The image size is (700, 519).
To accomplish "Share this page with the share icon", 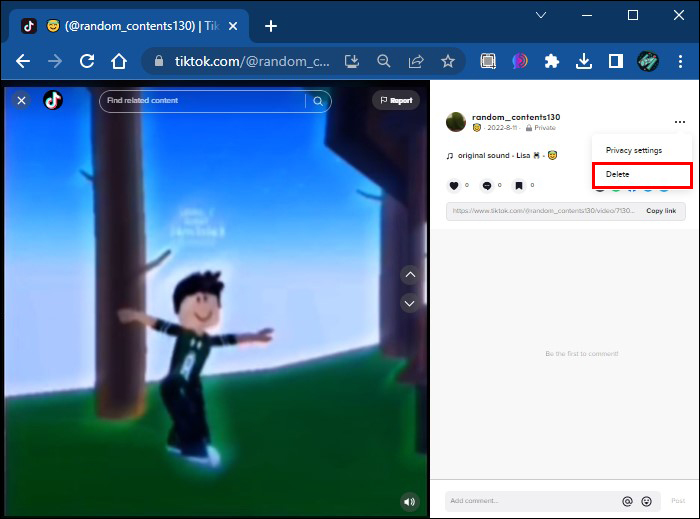I will (416, 61).
